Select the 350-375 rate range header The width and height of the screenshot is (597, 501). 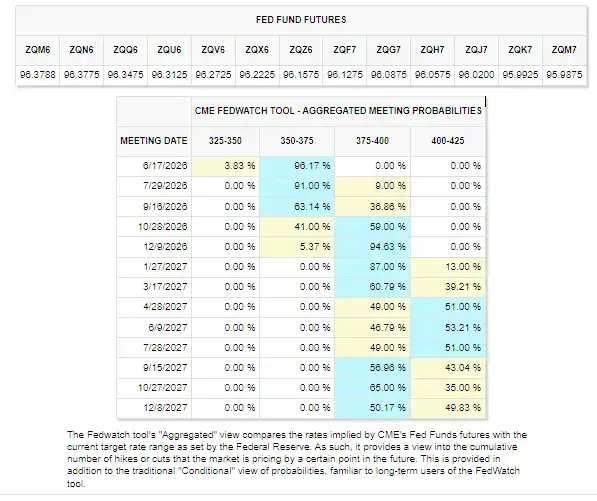[x=297, y=141]
